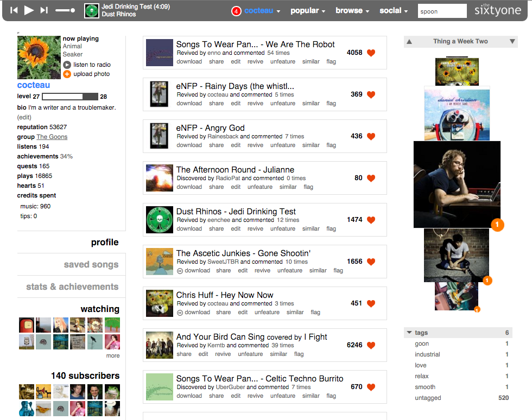
Task: Open The Goons group link
Action: click(52, 137)
